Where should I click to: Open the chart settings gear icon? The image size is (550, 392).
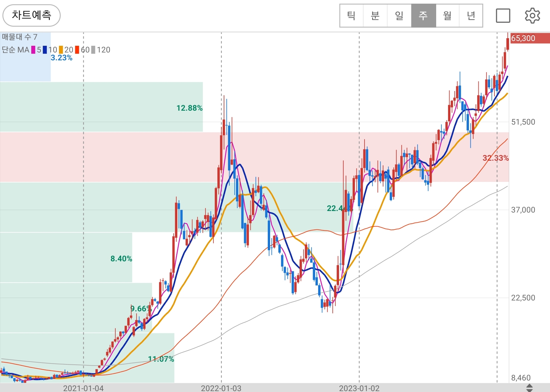(x=532, y=16)
